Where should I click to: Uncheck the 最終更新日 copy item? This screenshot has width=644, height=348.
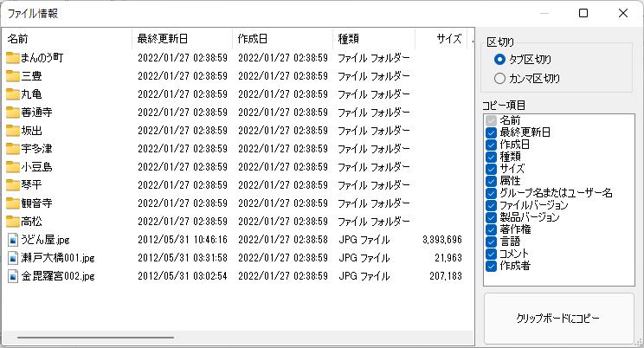point(491,132)
